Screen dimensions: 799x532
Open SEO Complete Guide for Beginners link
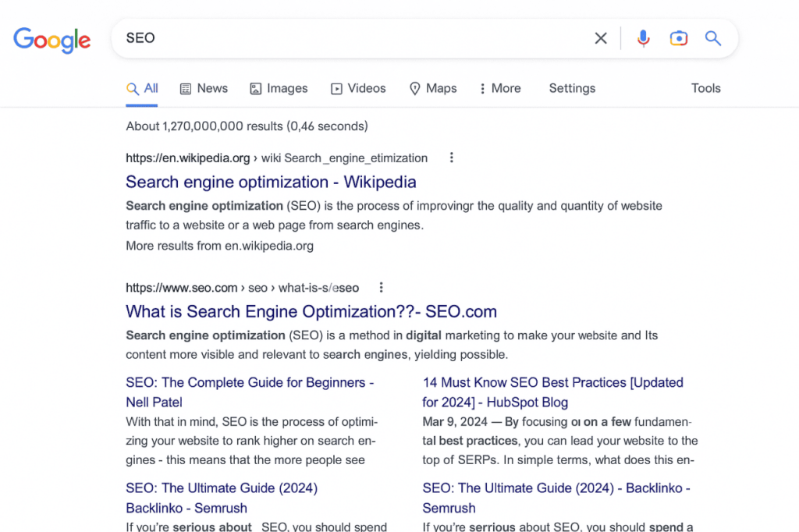(250, 392)
